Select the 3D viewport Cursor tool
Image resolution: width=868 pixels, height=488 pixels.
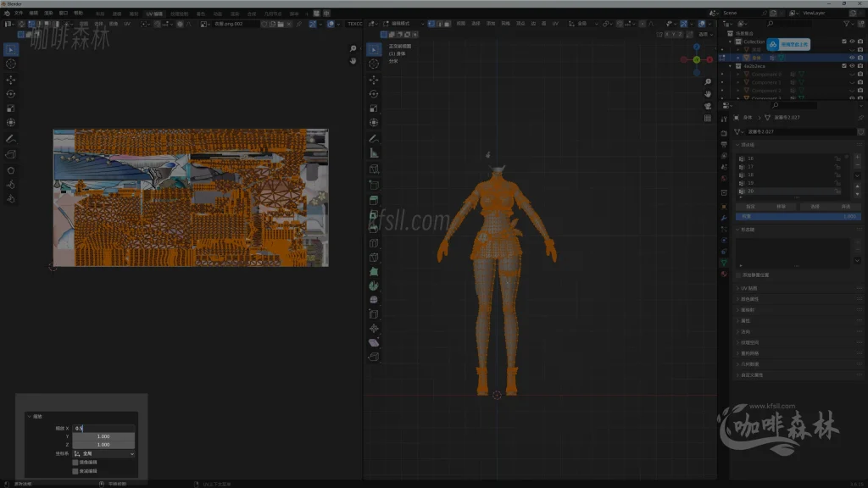(374, 64)
